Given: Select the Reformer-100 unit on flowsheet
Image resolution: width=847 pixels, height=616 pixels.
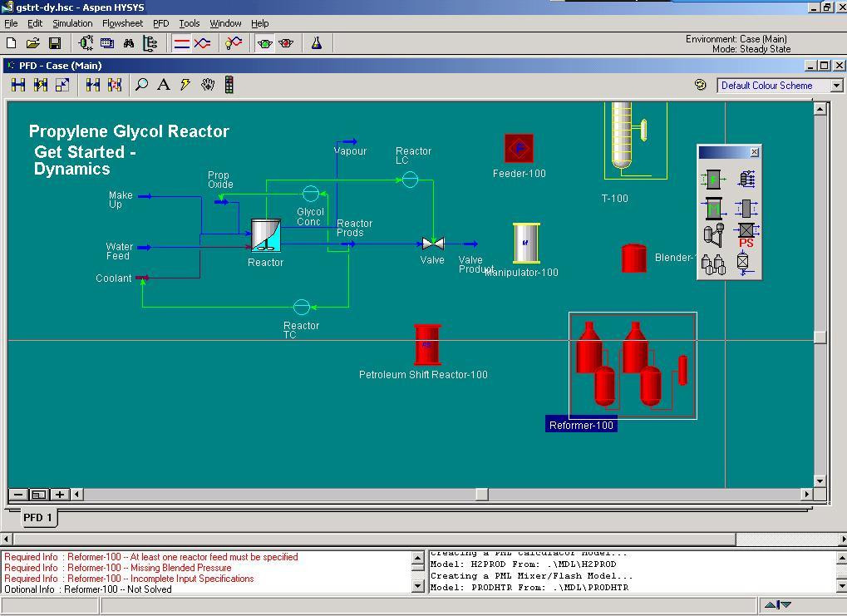Looking at the screenshot, I should click(632, 366).
